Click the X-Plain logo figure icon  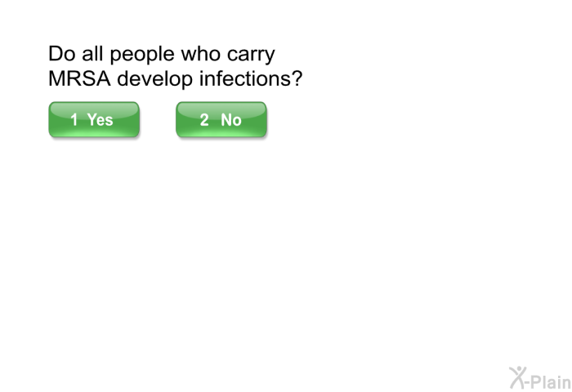(518, 377)
